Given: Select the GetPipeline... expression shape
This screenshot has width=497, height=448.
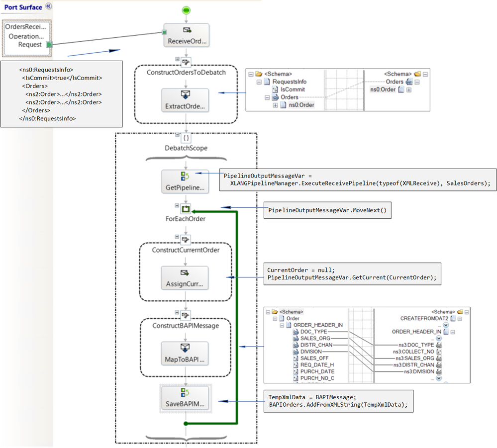Looking at the screenshot, I should [x=185, y=181].
